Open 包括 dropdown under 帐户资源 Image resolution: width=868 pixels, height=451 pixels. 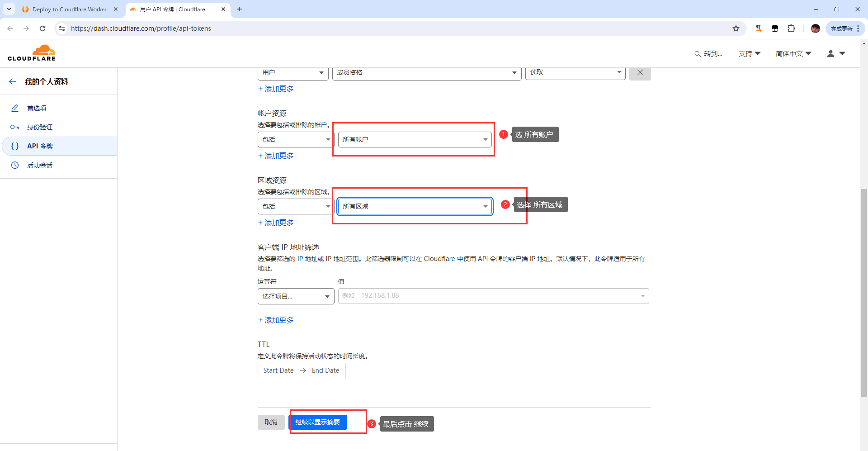pos(296,139)
